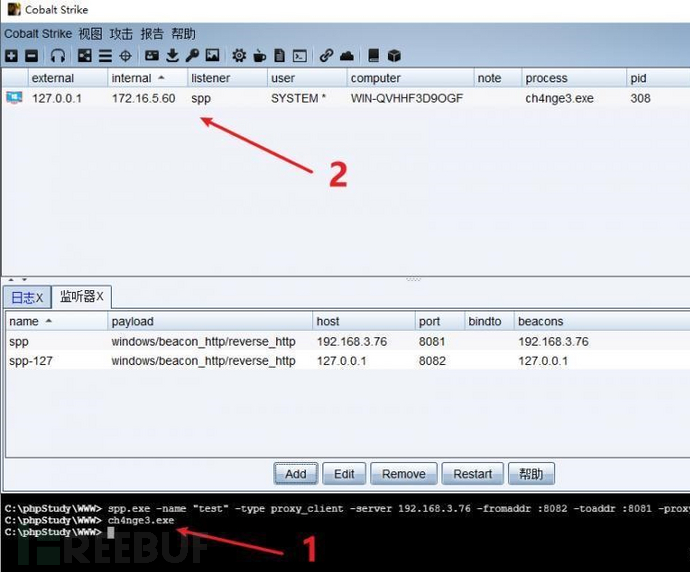Screen dimensions: 690x572
Task: Sort sessions by external column
Action: [x=68, y=78]
